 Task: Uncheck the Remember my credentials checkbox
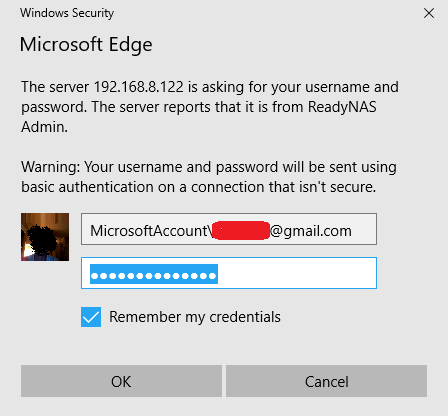(91, 317)
